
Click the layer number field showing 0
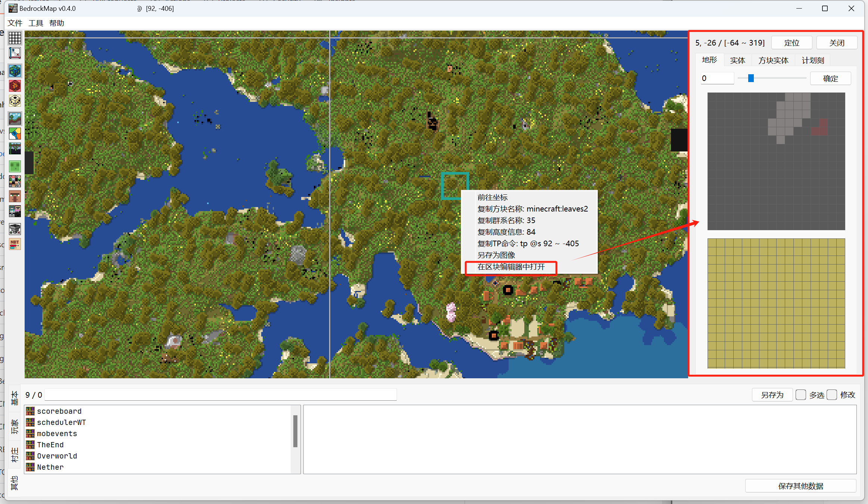[717, 78]
